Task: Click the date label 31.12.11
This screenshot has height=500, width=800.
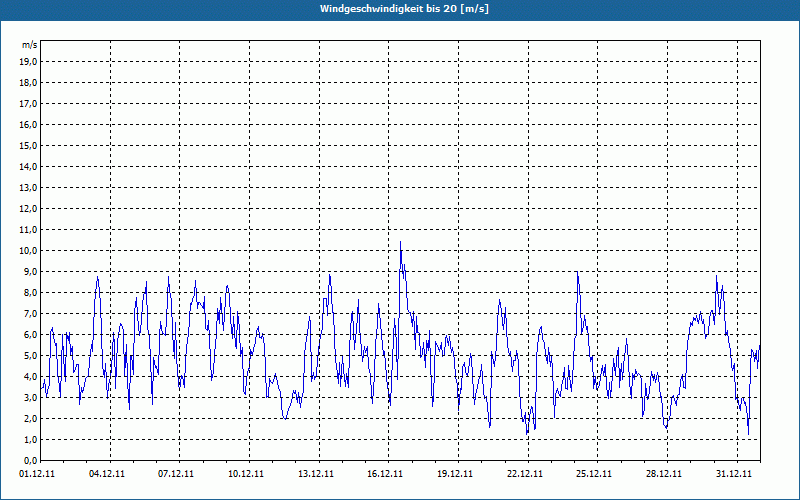Action: pyautogui.click(x=734, y=473)
